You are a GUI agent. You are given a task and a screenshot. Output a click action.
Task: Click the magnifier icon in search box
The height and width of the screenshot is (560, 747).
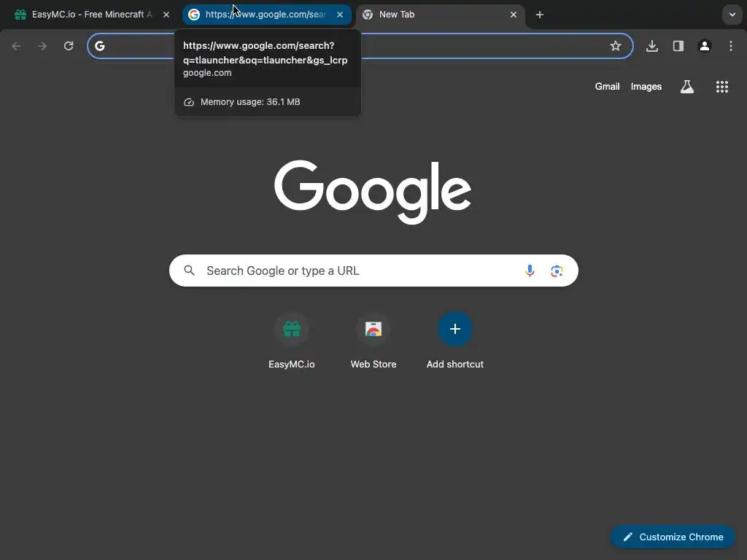(190, 271)
